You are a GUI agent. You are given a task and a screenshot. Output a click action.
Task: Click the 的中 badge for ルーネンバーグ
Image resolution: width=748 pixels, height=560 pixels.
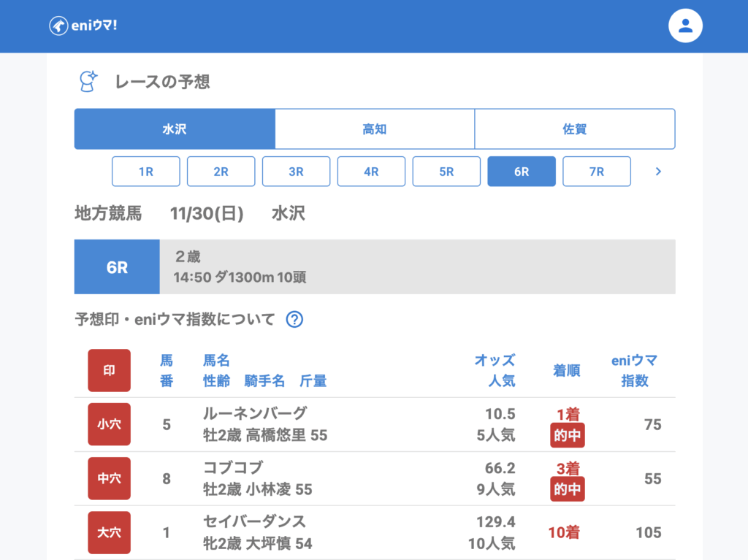tap(568, 436)
